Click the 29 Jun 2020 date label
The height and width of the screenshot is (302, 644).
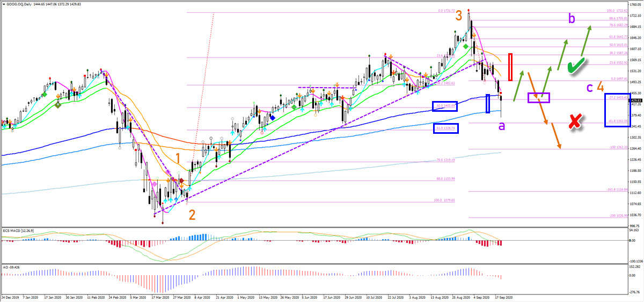coord(353,297)
